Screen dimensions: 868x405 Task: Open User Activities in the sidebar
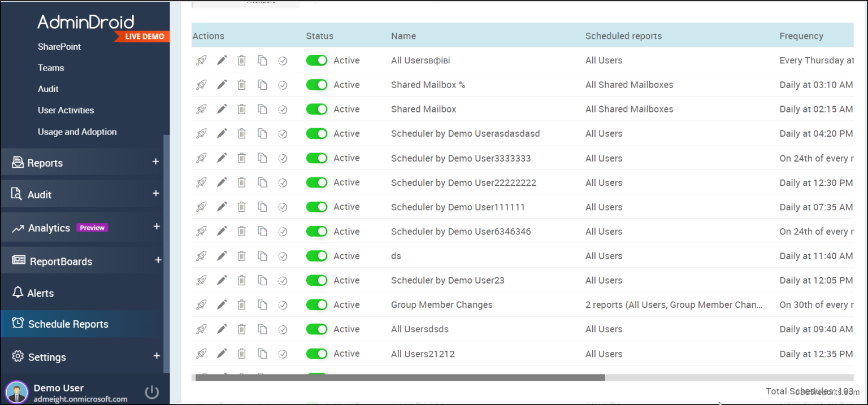click(66, 110)
